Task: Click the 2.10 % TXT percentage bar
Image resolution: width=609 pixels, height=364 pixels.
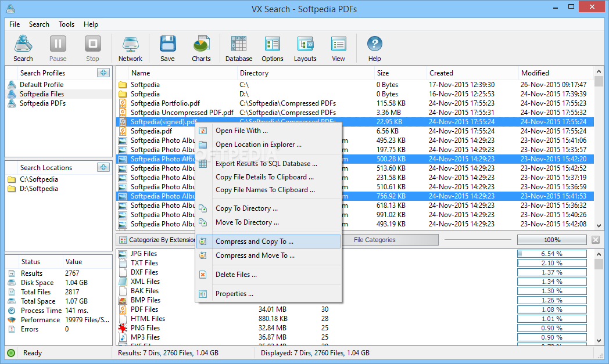Action: [x=552, y=263]
